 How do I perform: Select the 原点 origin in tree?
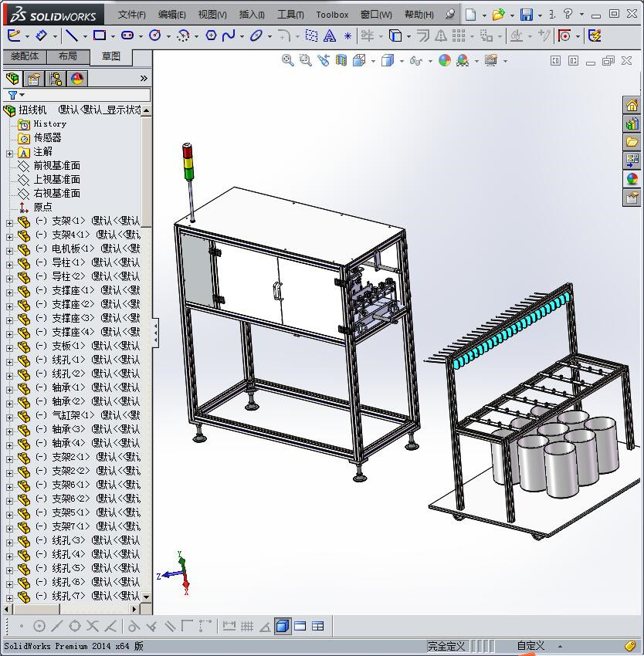[42, 207]
